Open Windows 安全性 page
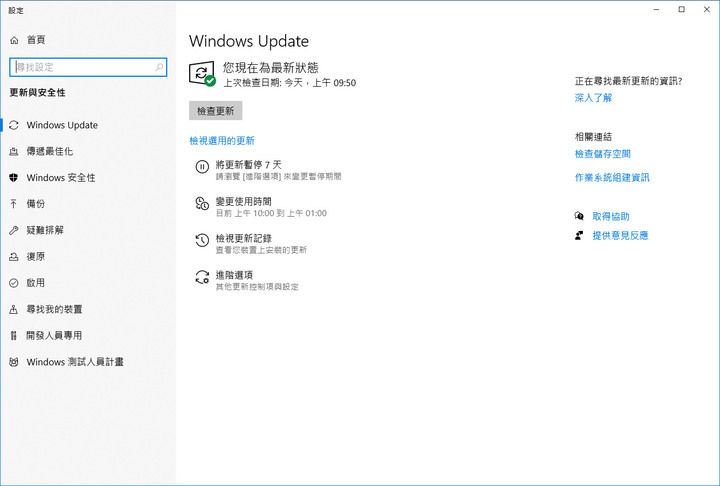 pos(61,178)
